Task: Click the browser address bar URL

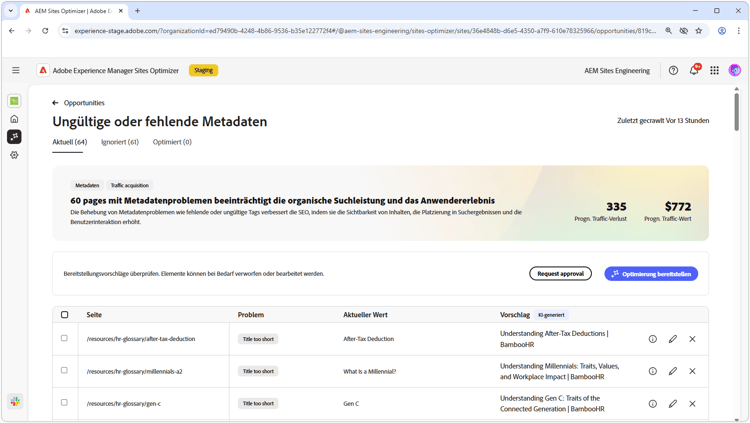Action: point(365,31)
